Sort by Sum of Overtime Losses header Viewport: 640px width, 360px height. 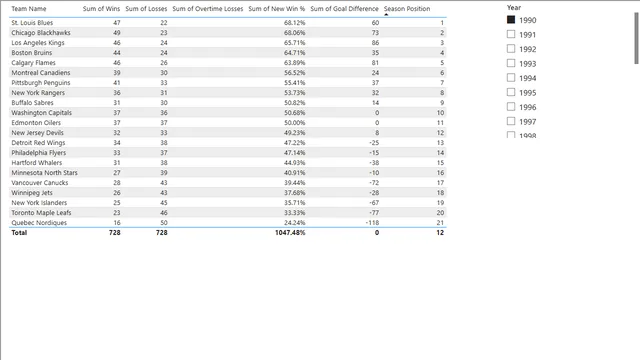coord(207,9)
